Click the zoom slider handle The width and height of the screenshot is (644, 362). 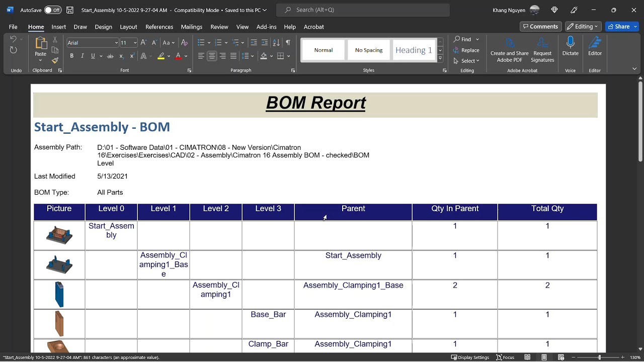click(x=599, y=357)
